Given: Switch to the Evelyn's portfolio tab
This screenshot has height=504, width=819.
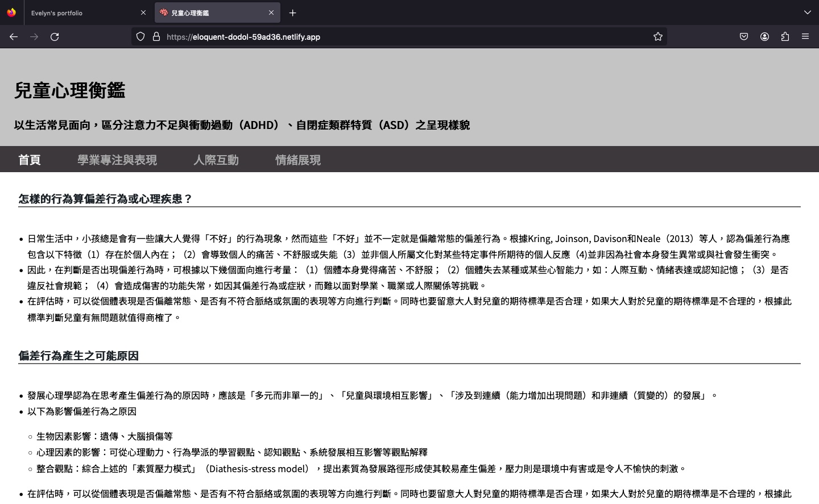Looking at the screenshot, I should (x=80, y=13).
